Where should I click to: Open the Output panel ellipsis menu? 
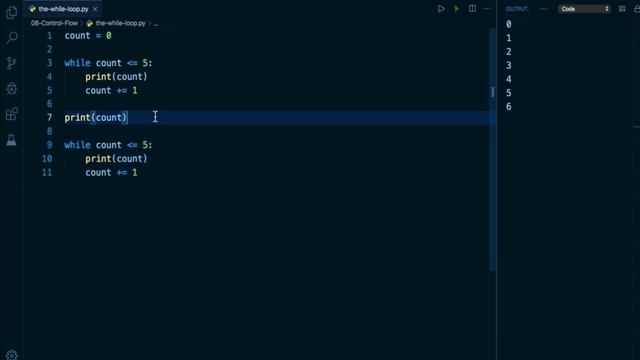click(x=543, y=9)
